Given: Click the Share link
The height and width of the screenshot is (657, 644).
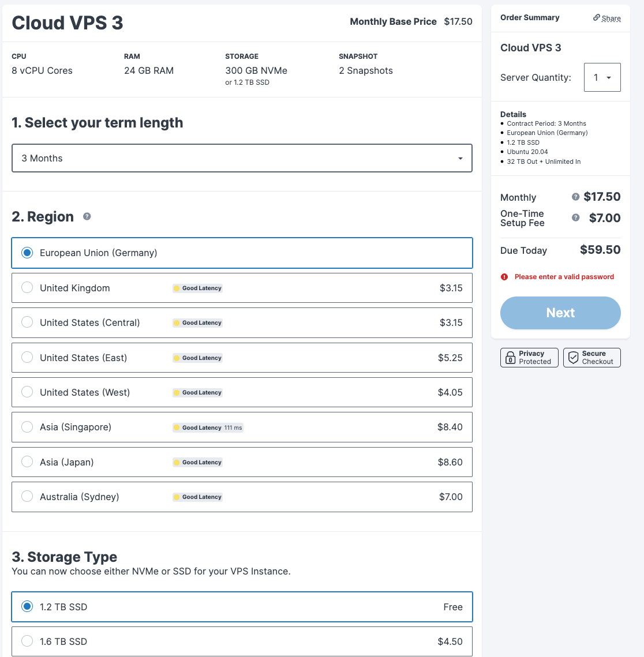Looking at the screenshot, I should point(611,18).
